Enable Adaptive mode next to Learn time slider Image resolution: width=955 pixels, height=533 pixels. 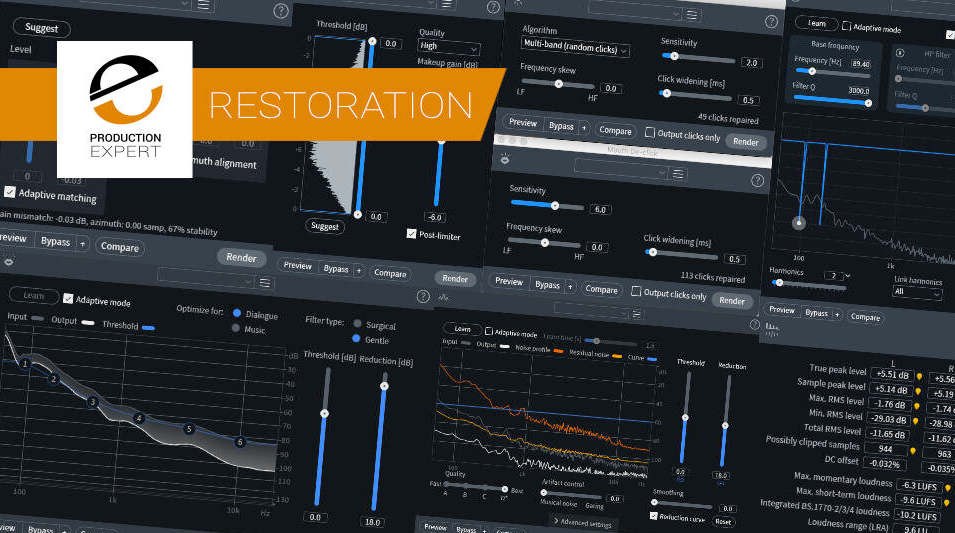pos(488,331)
